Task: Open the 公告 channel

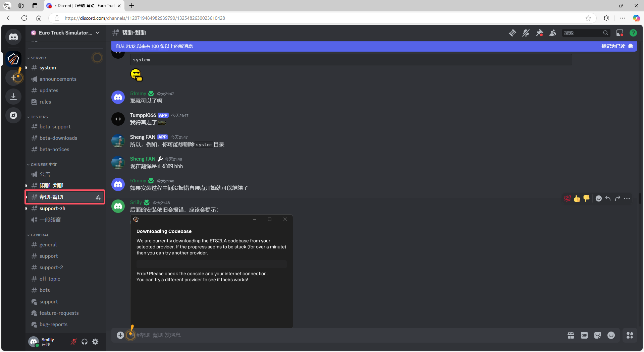Action: click(x=65, y=174)
